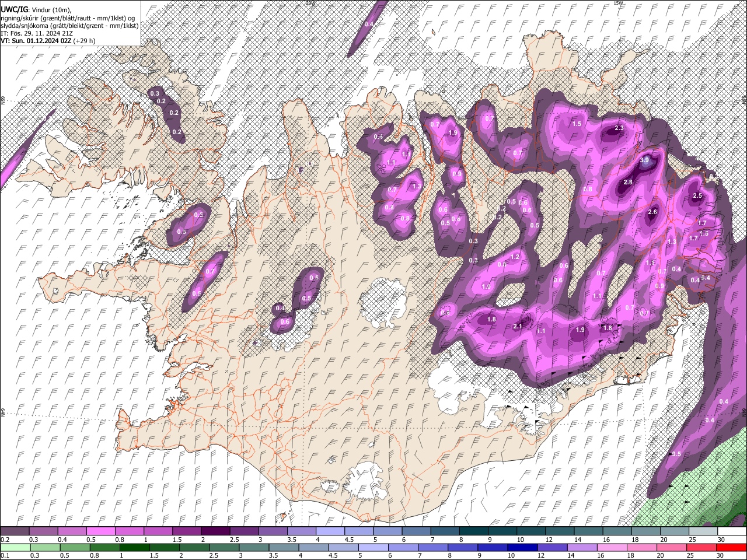The height and width of the screenshot is (560, 747).
Task: Click the '0.2' tick label in the snow legend
Action: point(5,540)
